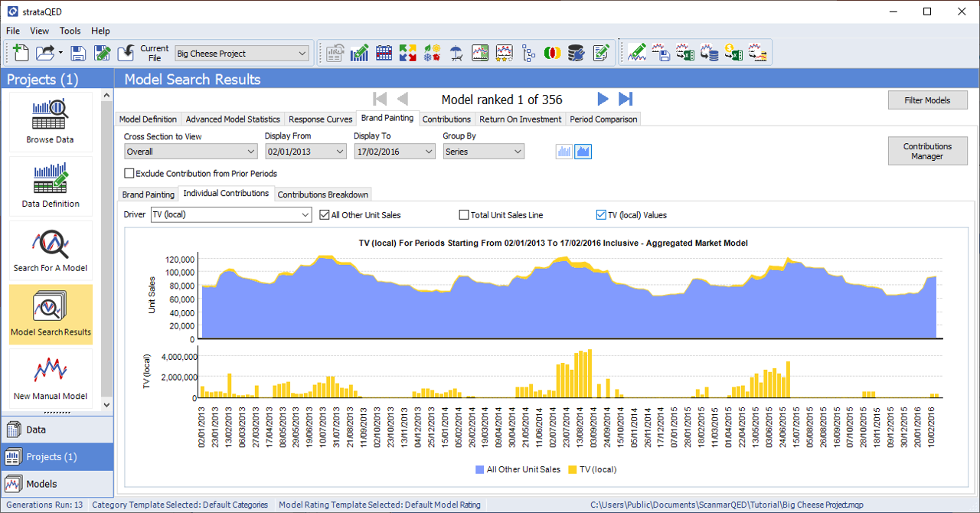980x513 pixels.
Task: Click the Filter Models button
Action: (927, 100)
